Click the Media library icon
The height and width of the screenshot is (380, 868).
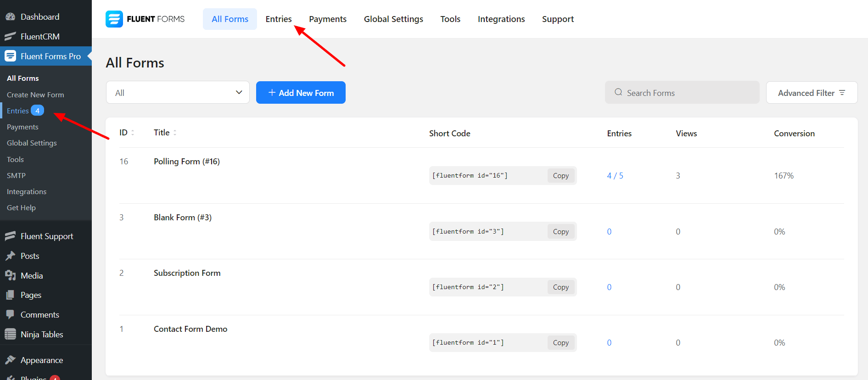[10, 275]
